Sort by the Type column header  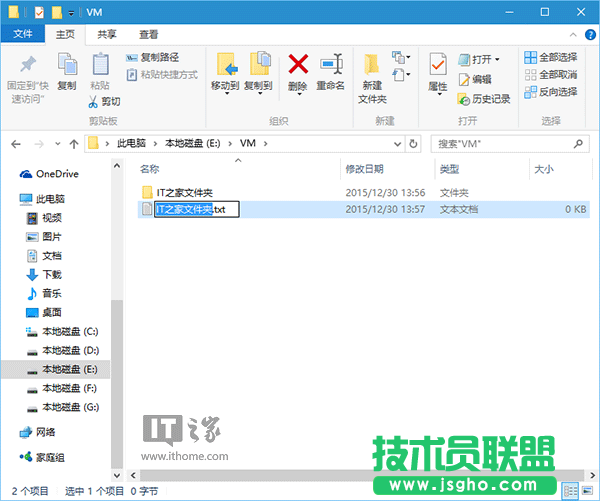[449, 169]
